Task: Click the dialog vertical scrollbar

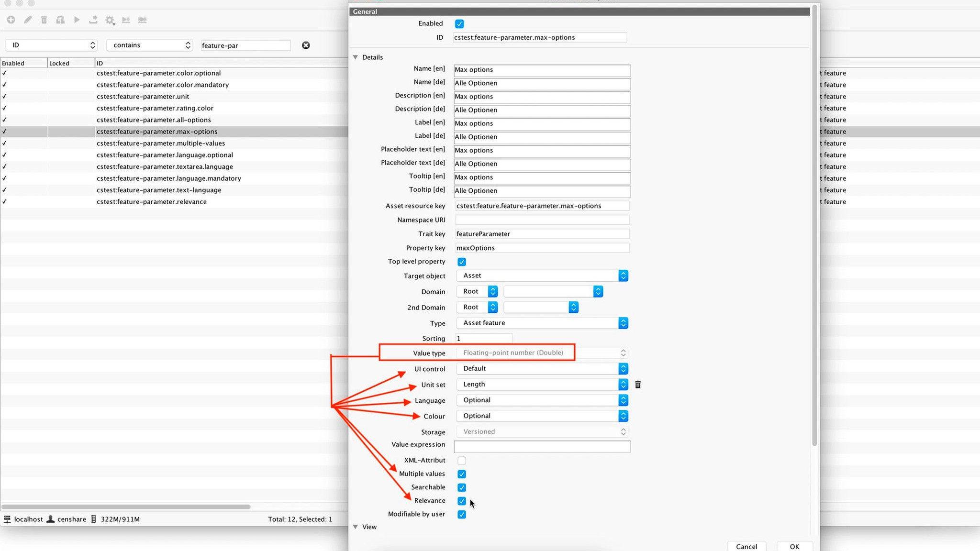Action: click(x=814, y=225)
